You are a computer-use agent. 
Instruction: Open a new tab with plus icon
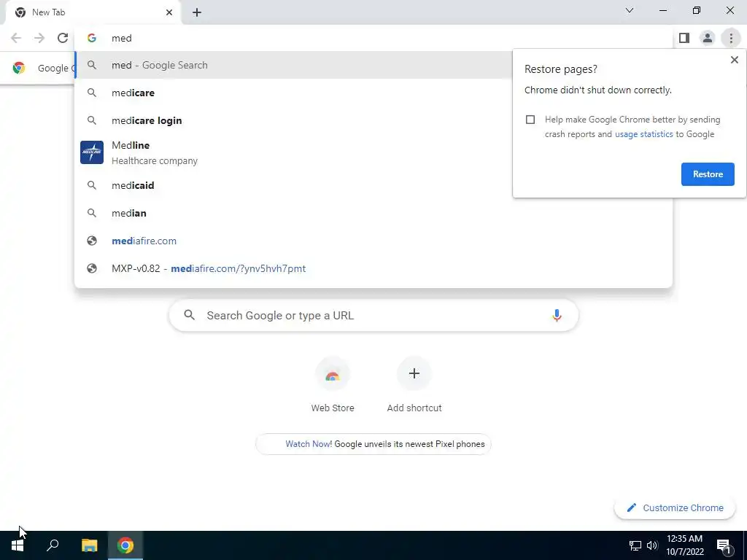click(197, 12)
